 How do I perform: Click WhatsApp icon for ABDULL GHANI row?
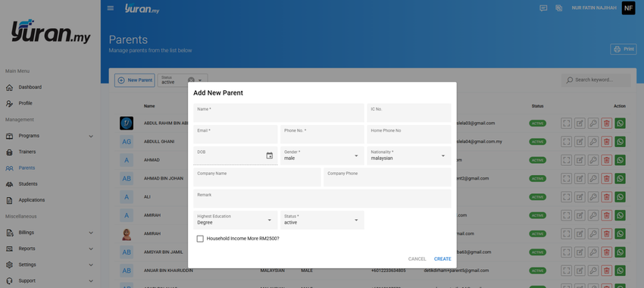tap(620, 141)
